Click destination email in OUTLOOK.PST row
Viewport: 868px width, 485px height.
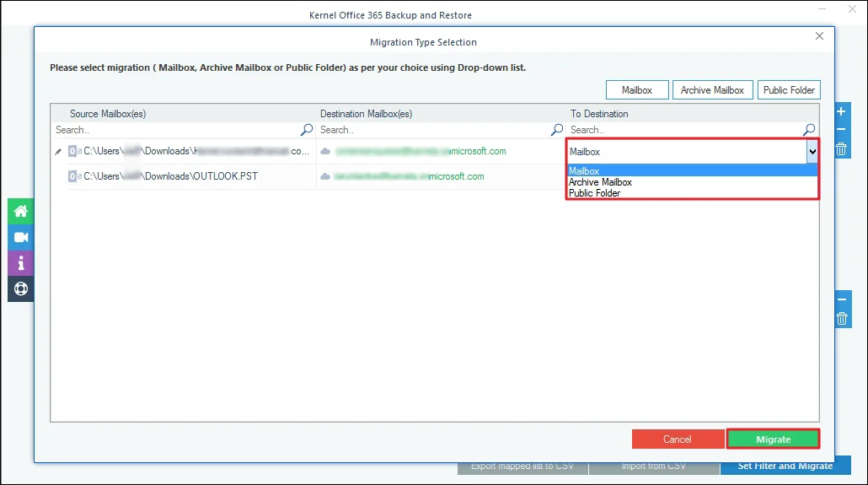pyautogui.click(x=409, y=176)
